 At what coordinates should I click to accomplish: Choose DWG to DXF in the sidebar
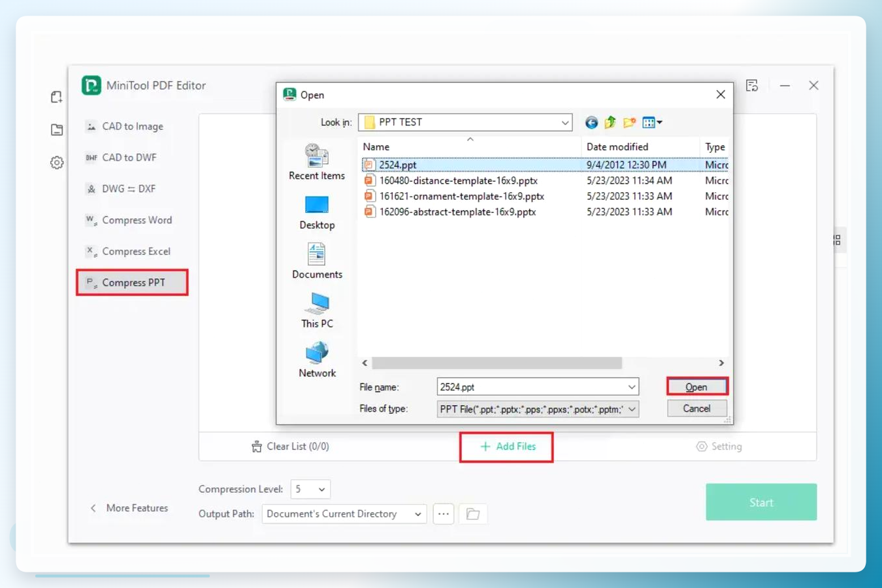[x=129, y=189]
